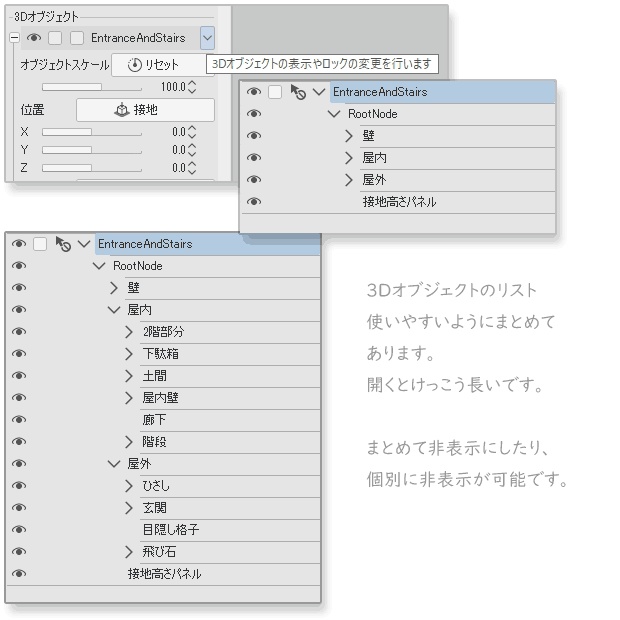Collapse the 屋外 group in the long list
This screenshot has height=620, width=620.
tap(114, 463)
